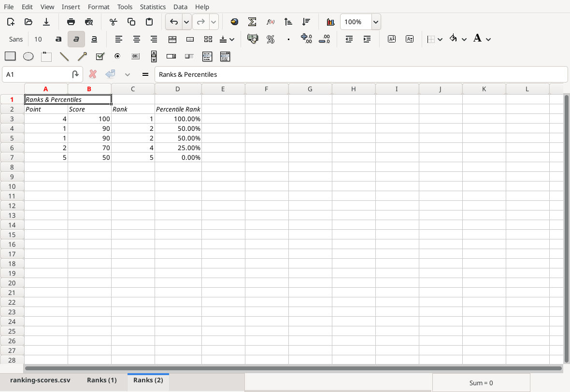Expand the formula entry options dropdown

127,74
